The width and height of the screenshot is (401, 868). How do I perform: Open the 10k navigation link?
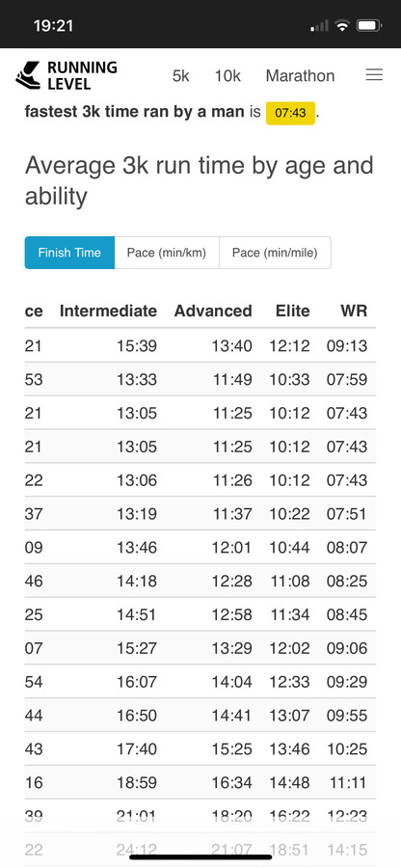pyautogui.click(x=227, y=76)
